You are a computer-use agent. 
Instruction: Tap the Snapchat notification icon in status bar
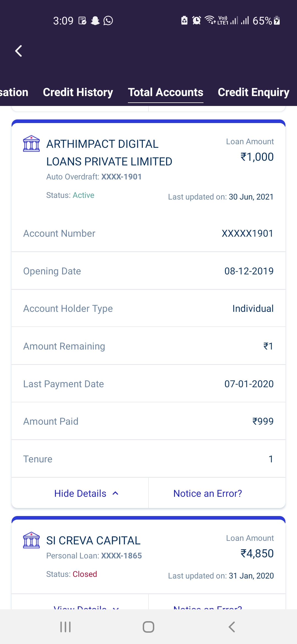pyautogui.click(x=95, y=21)
